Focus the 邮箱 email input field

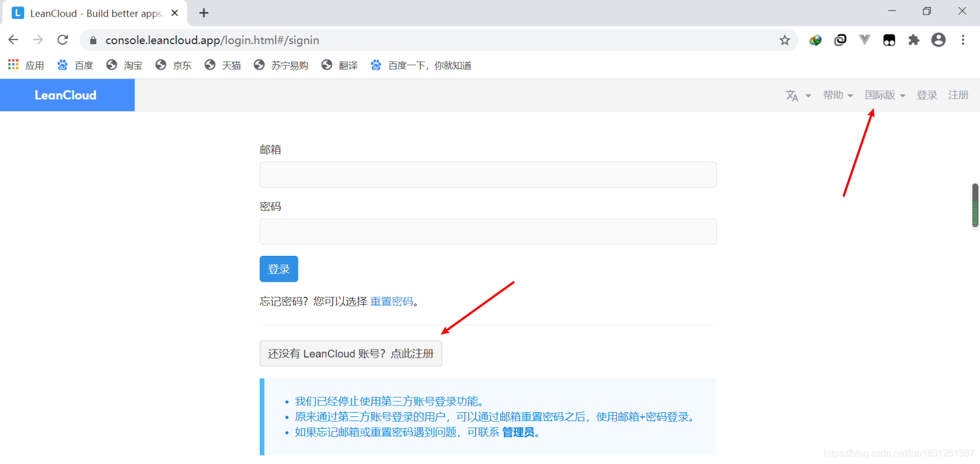488,175
